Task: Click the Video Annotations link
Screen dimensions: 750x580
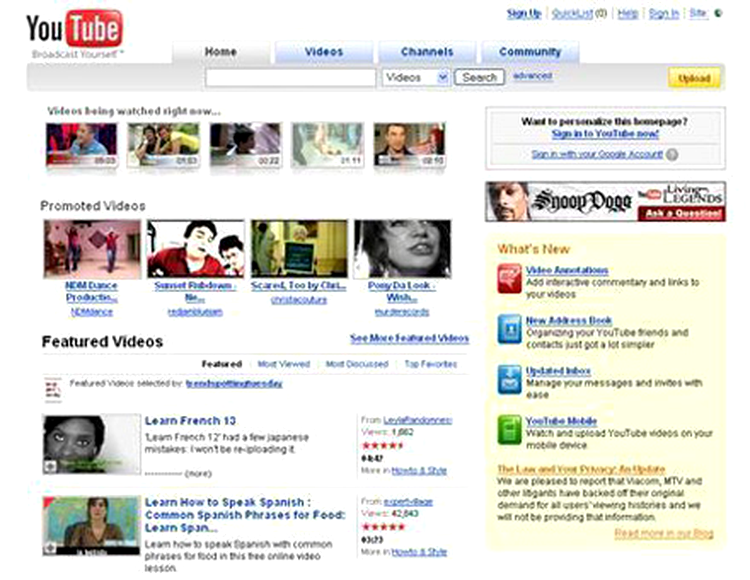Action: point(567,270)
